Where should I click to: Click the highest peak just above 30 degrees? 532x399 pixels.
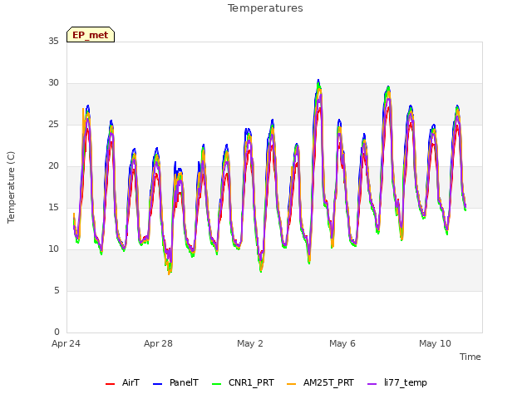[318, 81]
